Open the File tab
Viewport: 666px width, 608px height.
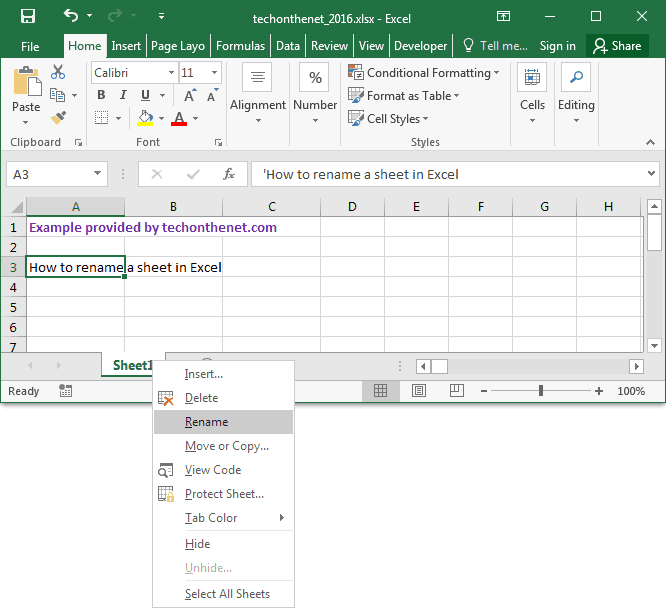click(30, 46)
